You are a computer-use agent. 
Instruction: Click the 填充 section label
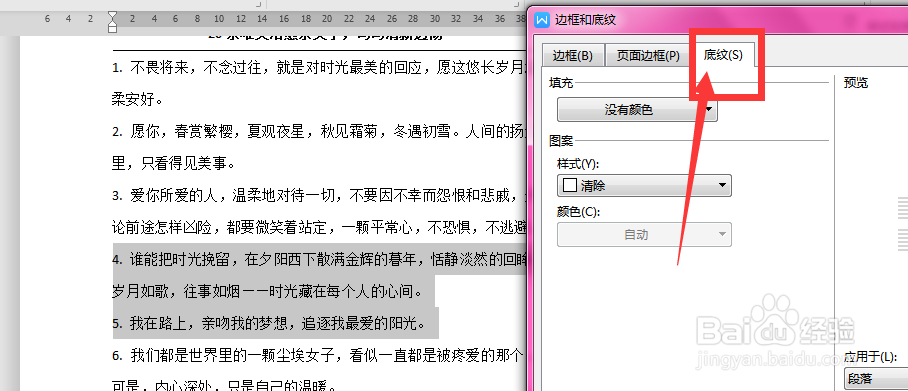[x=561, y=83]
